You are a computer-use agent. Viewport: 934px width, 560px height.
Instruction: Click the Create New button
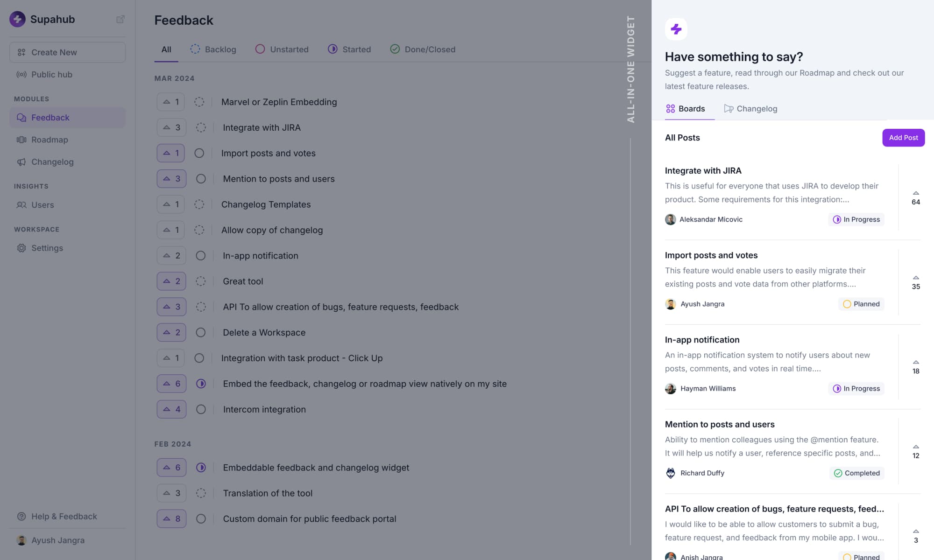pos(67,52)
